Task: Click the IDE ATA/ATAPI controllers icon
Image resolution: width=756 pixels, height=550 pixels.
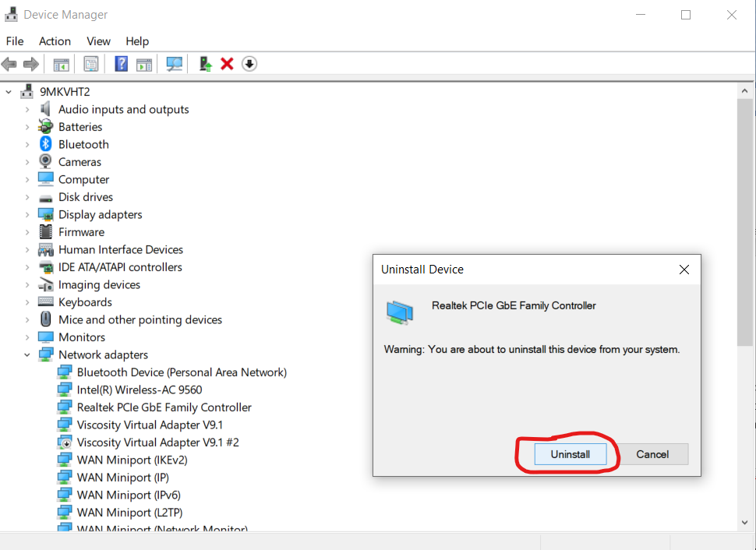Action: (46, 267)
